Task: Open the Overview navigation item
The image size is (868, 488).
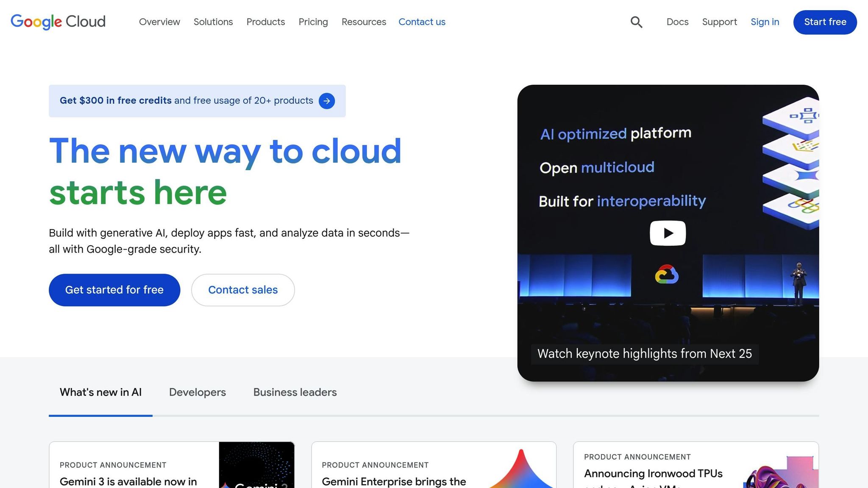Action: coord(159,22)
